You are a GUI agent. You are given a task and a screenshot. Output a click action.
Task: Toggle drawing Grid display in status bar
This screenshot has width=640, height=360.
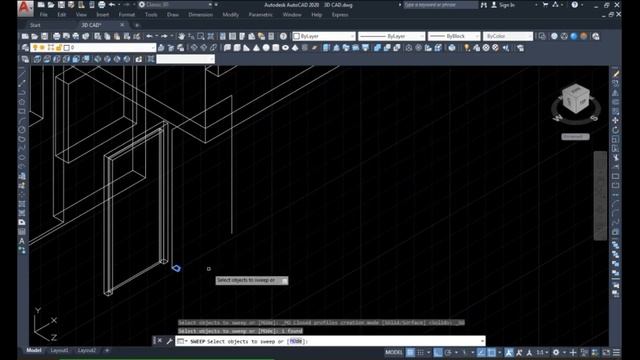pyautogui.click(x=410, y=352)
